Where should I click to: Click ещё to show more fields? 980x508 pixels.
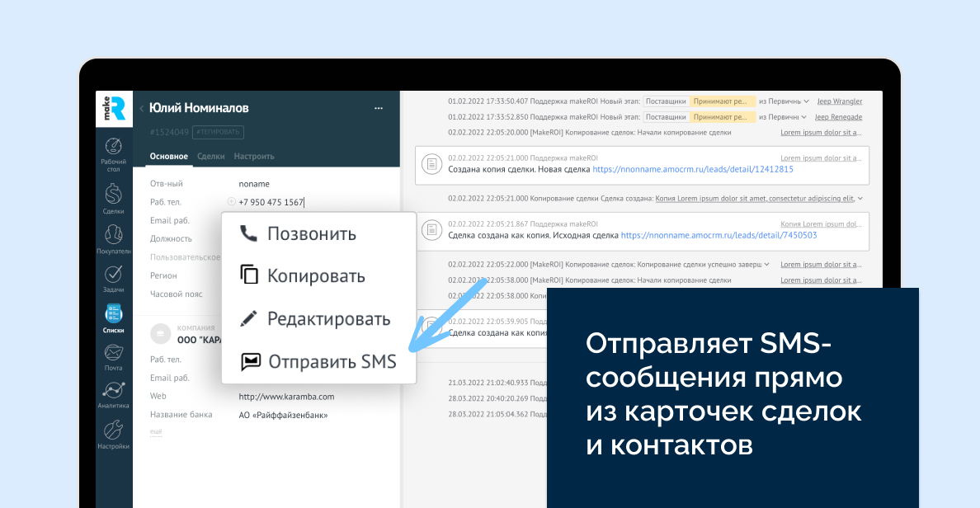(x=156, y=432)
